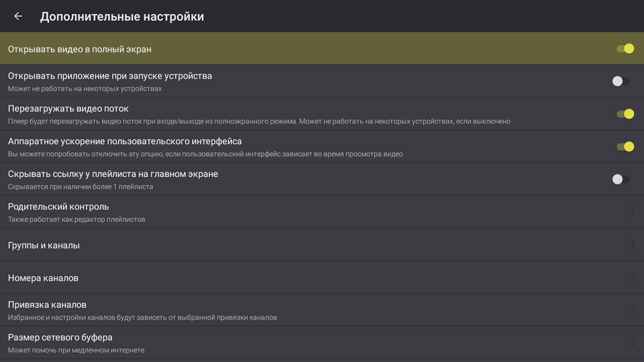Screen dimensions: 644x362
Task: Switch on hiding the playlist link
Action: [621, 179]
